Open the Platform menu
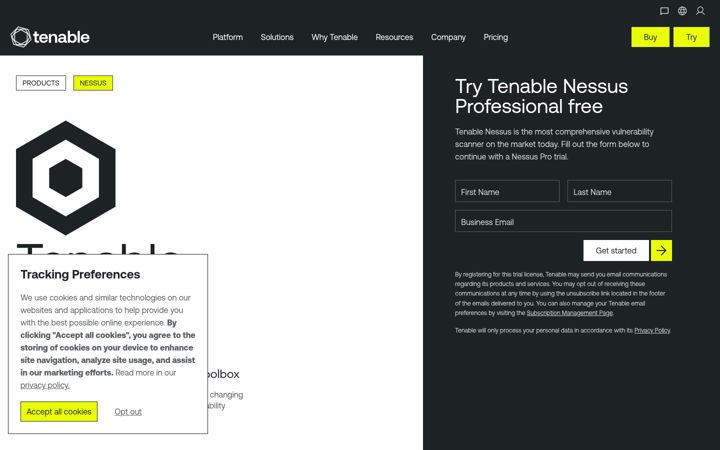The image size is (720, 450). pos(227,37)
